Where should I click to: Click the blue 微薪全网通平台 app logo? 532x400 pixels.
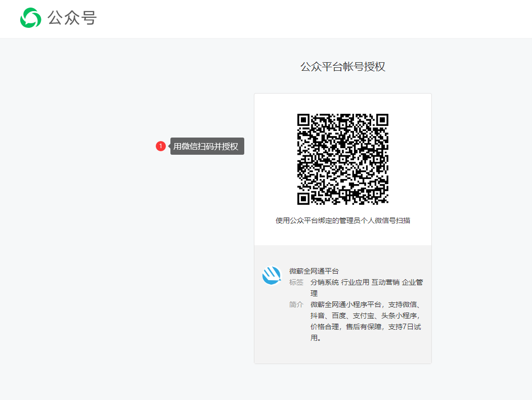tap(272, 275)
